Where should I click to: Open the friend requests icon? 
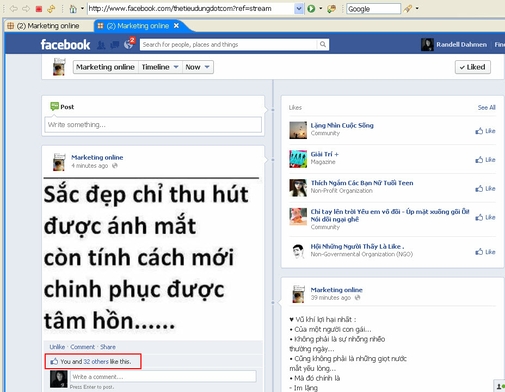pyautogui.click(x=101, y=45)
